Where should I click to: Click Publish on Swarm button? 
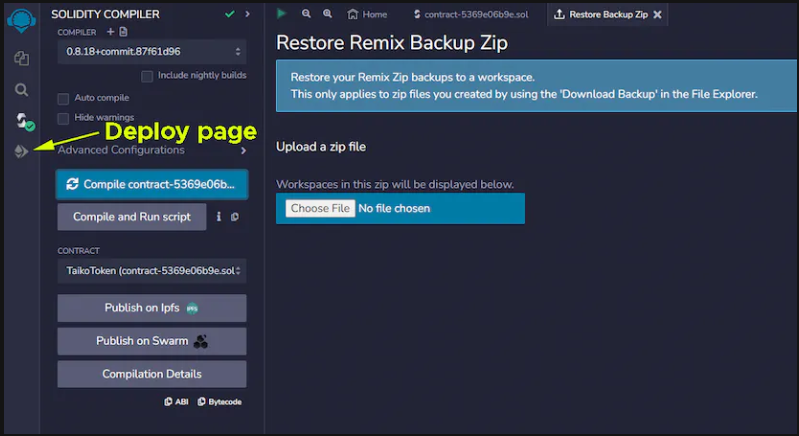pyautogui.click(x=152, y=341)
